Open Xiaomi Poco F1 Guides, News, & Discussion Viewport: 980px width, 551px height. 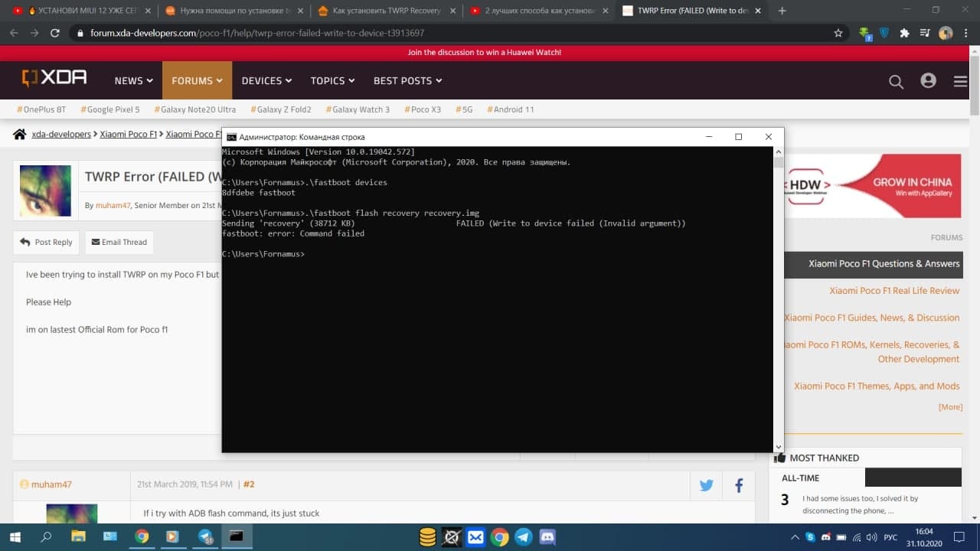871,318
